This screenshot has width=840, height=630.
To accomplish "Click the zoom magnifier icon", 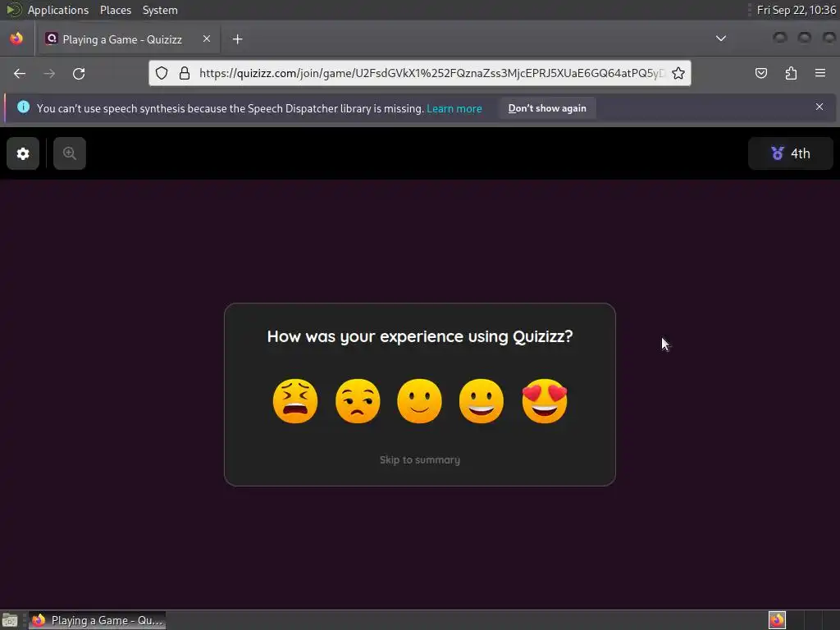I will (x=70, y=153).
